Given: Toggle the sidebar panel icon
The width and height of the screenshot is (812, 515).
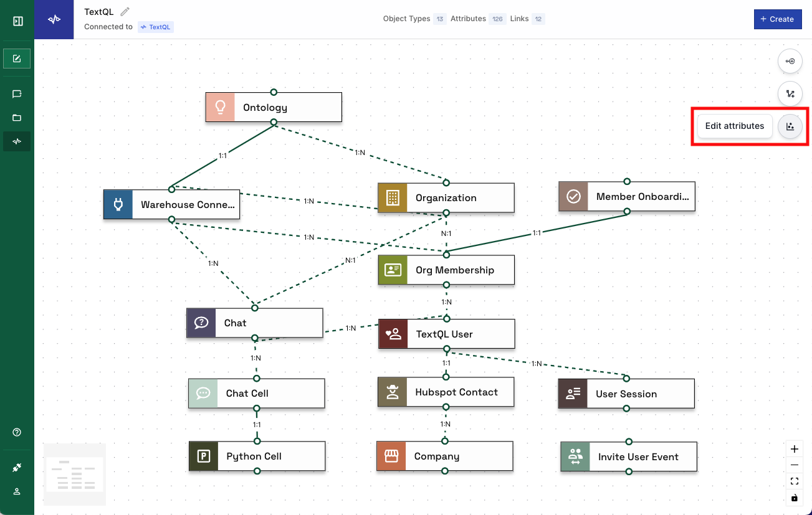Looking at the screenshot, I should [17, 21].
